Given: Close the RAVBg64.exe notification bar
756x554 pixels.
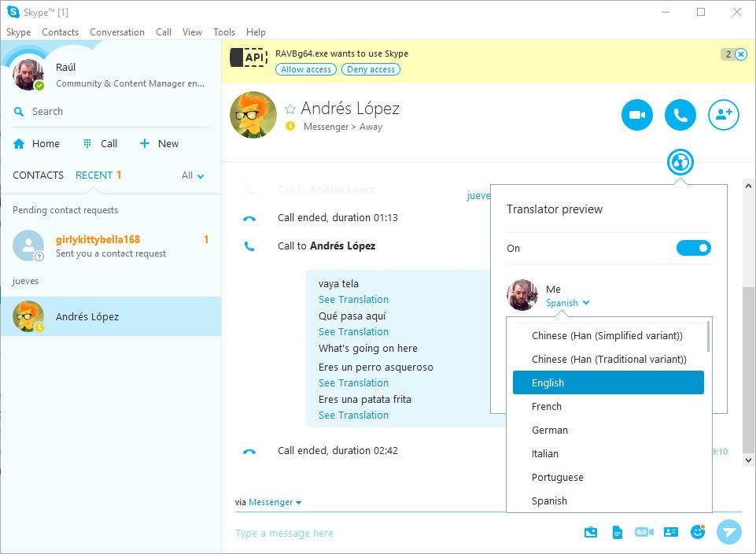Looking at the screenshot, I should [x=742, y=54].
